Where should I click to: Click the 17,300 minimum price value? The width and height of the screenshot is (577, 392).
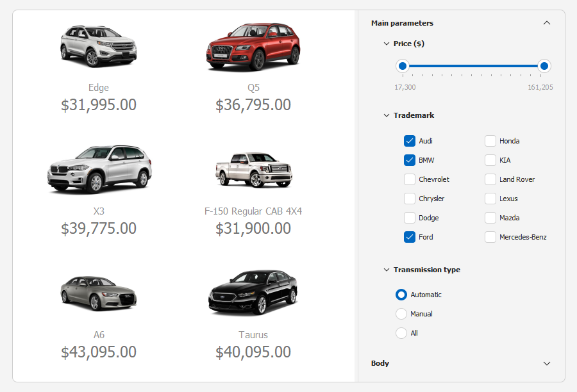coord(405,87)
